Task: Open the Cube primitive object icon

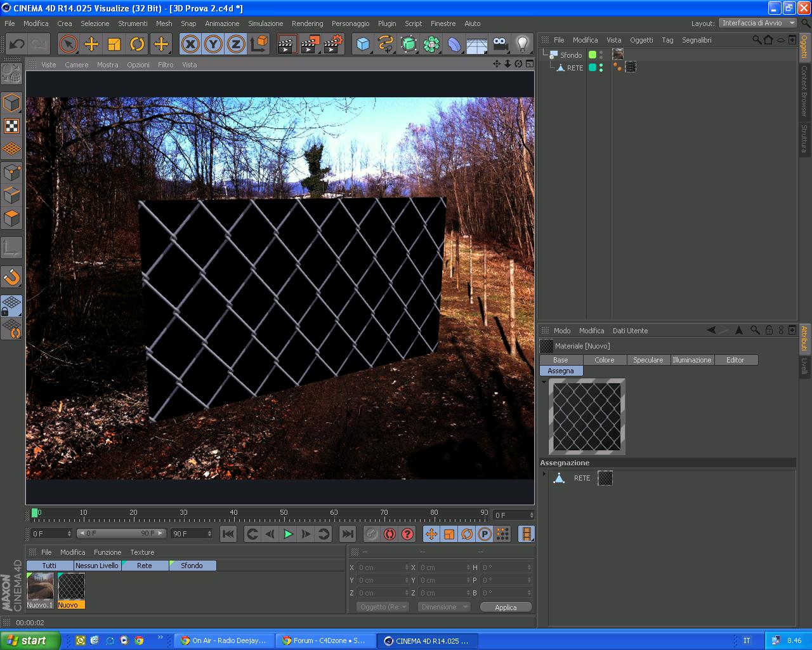Action: (x=363, y=44)
